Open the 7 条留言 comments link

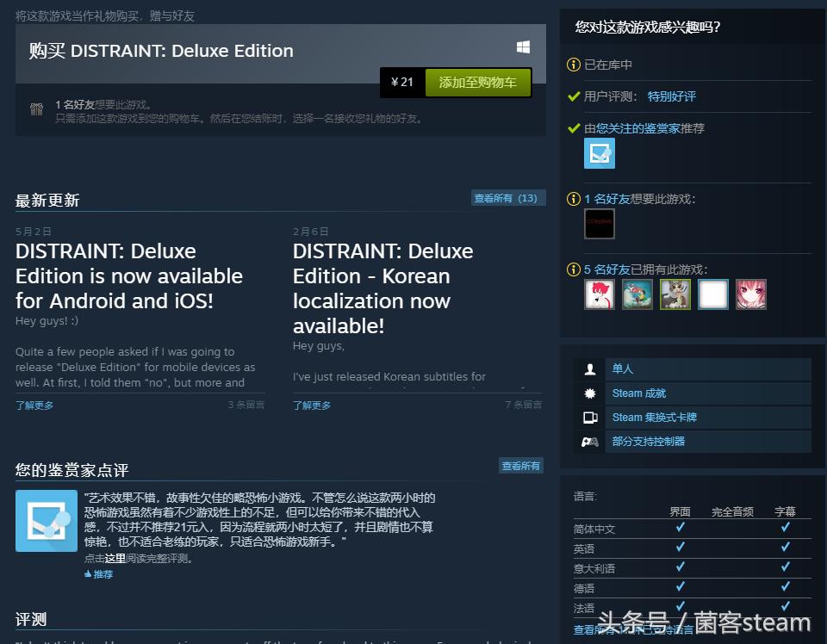(x=524, y=405)
